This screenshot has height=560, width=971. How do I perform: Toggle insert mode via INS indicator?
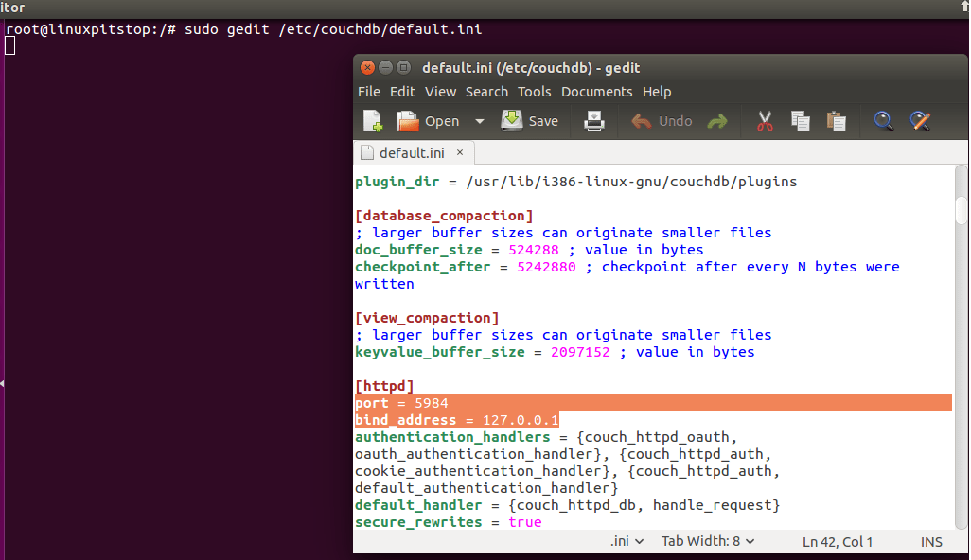tap(930, 541)
